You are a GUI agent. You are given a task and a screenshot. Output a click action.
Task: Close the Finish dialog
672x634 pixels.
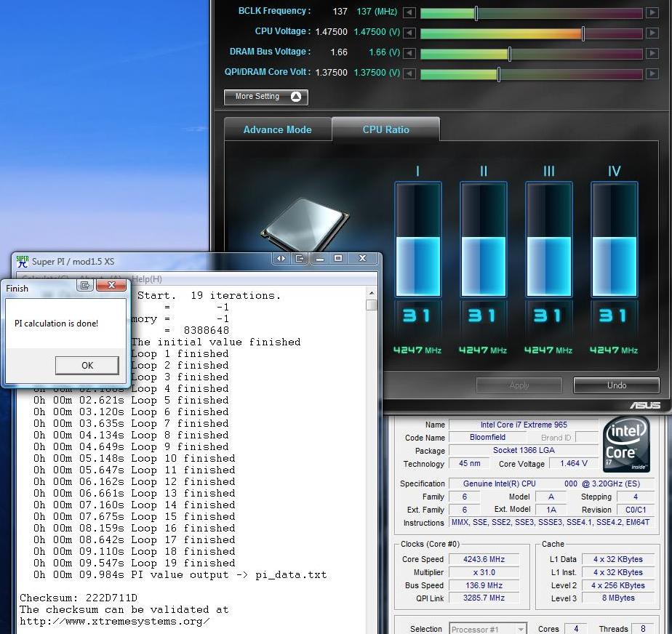click(111, 285)
